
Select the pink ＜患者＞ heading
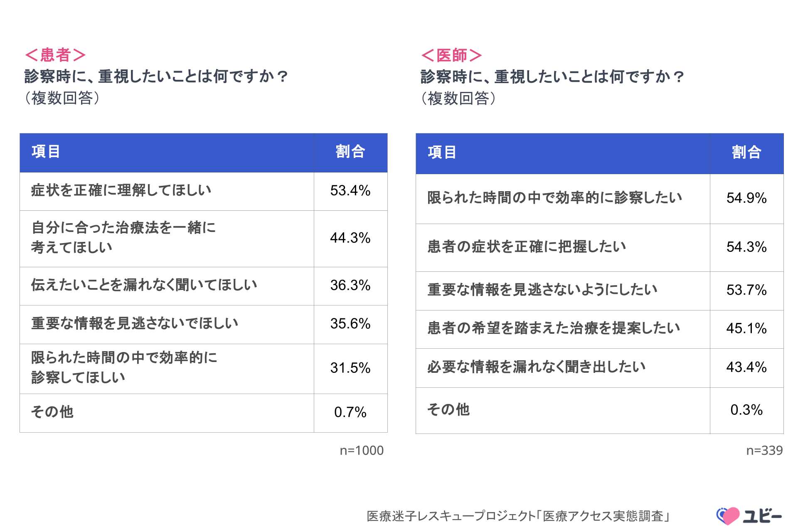pyautogui.click(x=55, y=55)
